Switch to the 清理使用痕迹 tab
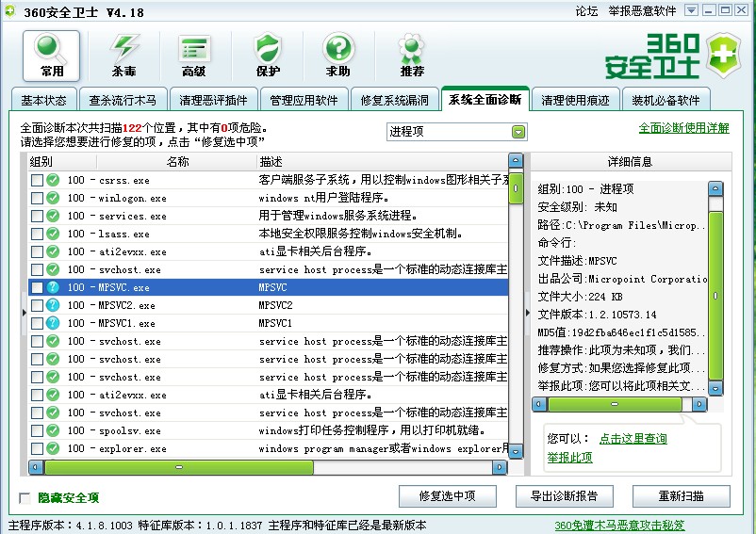Viewport: 756px width, 534px height. [x=575, y=100]
